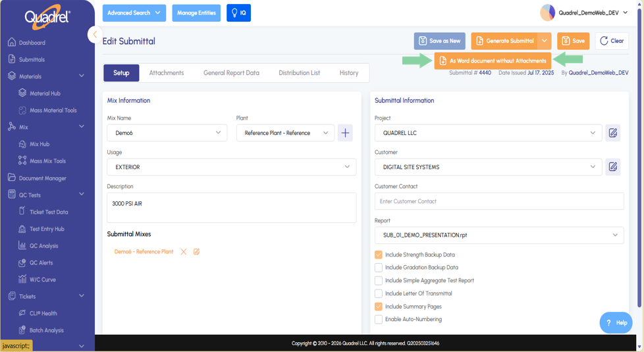
Task: Click the Material Hub sidebar icon
Action: click(22, 93)
